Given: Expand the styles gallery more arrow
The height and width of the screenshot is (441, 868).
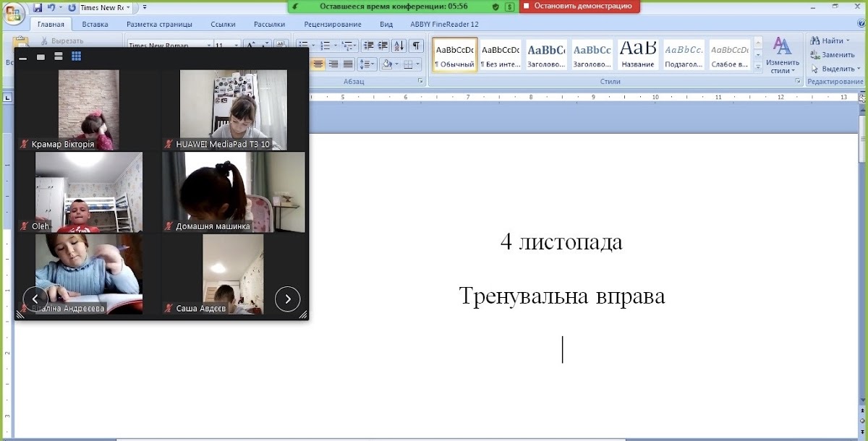Looking at the screenshot, I should (757, 67).
